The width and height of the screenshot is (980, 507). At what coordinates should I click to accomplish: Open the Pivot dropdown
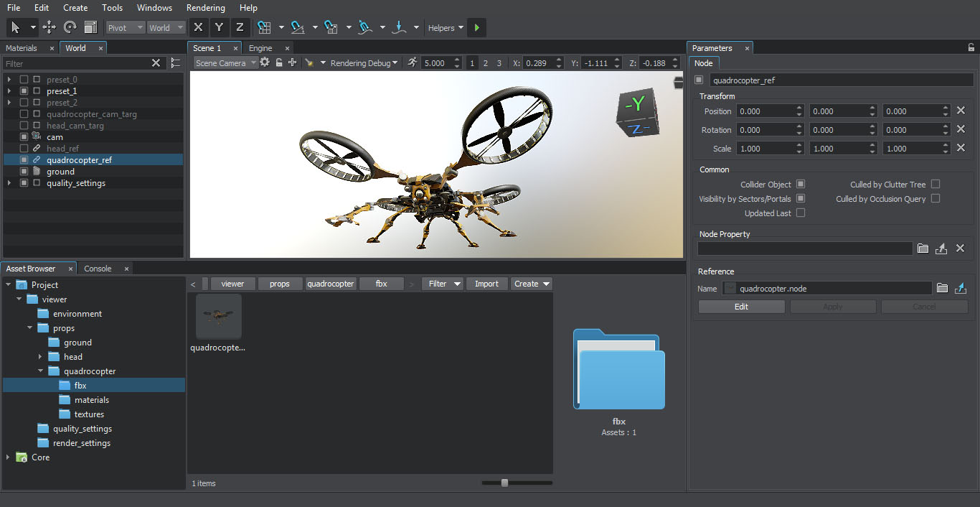point(125,27)
